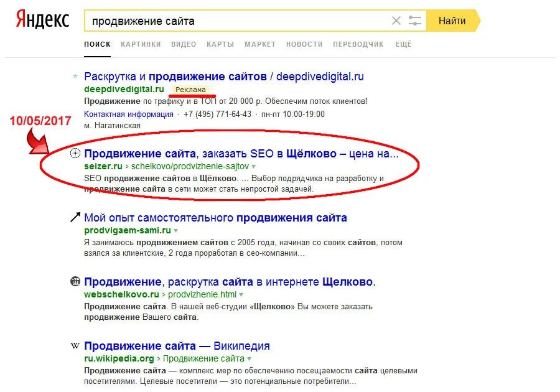Click the seizer.ru domain link
This screenshot has width=560, height=392.
103,166
